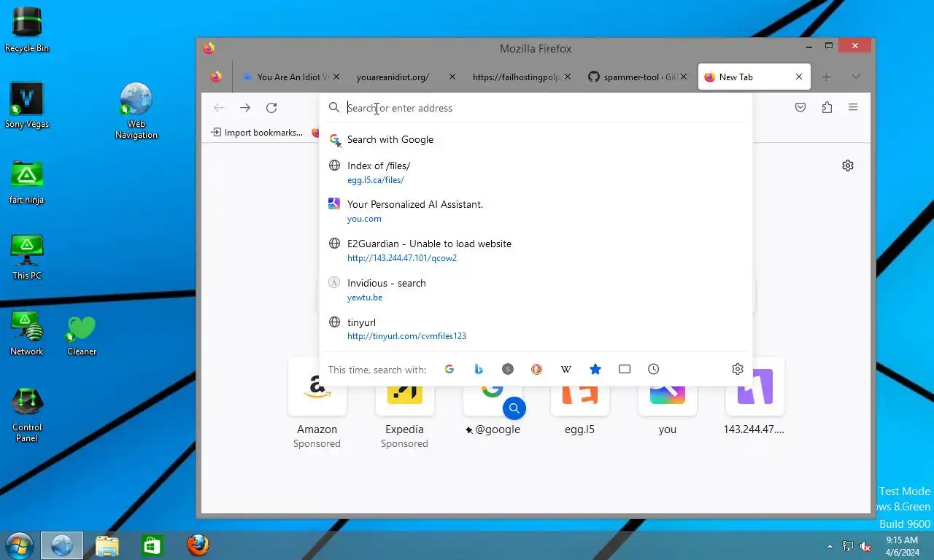The height and width of the screenshot is (560, 934).
Task: Open the 143.244.47 shortcut tile
Action: 754,397
